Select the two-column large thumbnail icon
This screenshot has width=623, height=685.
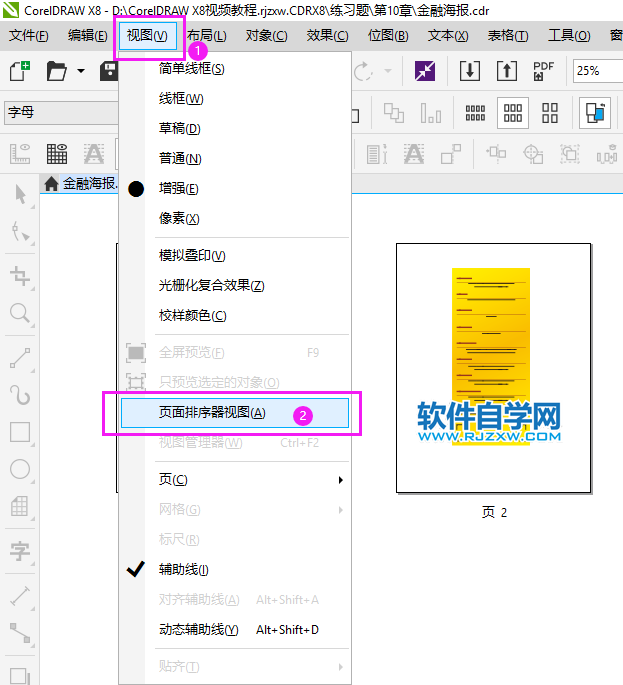[550, 113]
